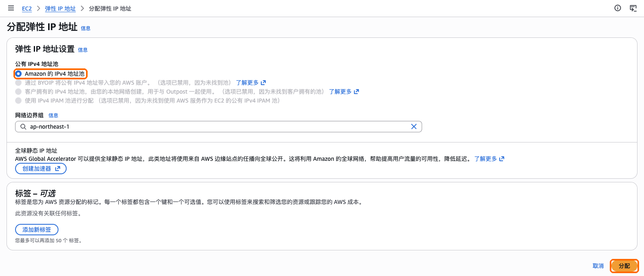Open 了解更多 link for Outpost option
The image size is (644, 276).
pos(344,92)
